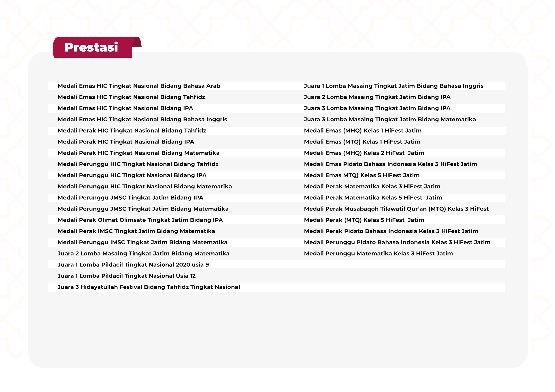Select 'Medali Emas (MTQ) Kelas 1 HiFest Jatim'
555x392 pixels.
coord(362,142)
